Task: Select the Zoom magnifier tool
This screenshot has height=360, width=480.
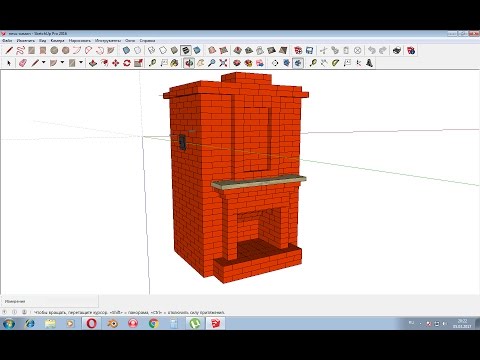Action: (x=211, y=63)
